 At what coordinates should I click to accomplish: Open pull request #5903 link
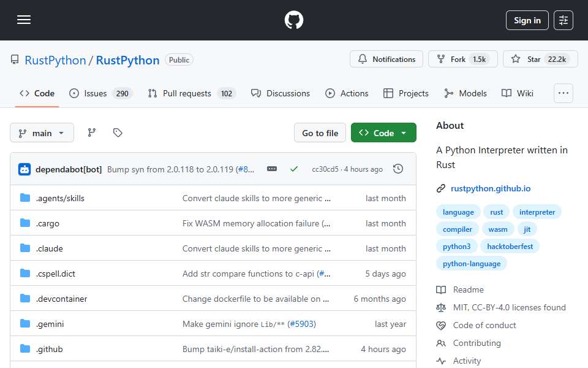301,324
